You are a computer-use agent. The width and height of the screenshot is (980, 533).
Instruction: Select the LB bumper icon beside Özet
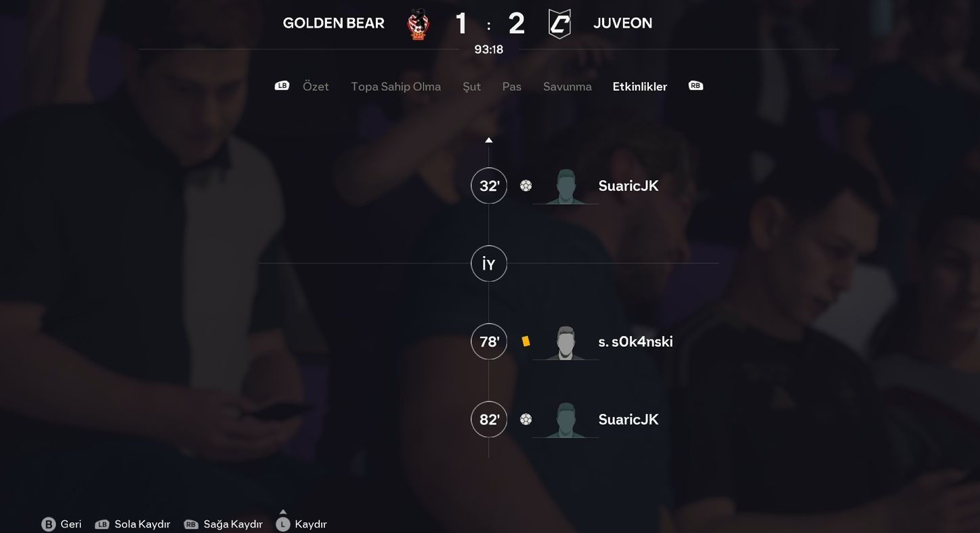(x=282, y=86)
